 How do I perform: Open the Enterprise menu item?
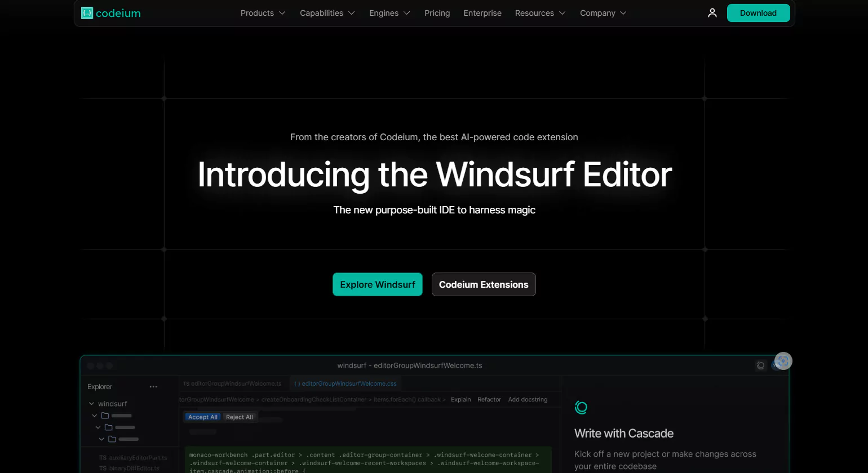pos(482,13)
